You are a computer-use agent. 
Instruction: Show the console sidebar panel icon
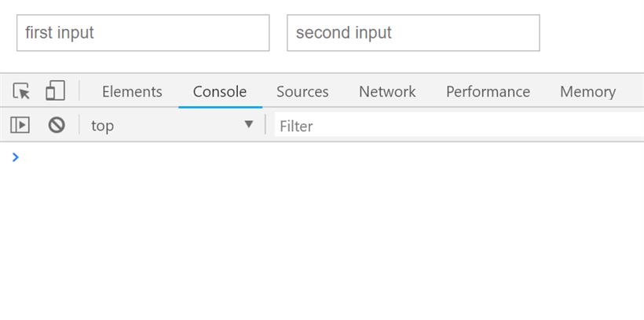[20, 125]
